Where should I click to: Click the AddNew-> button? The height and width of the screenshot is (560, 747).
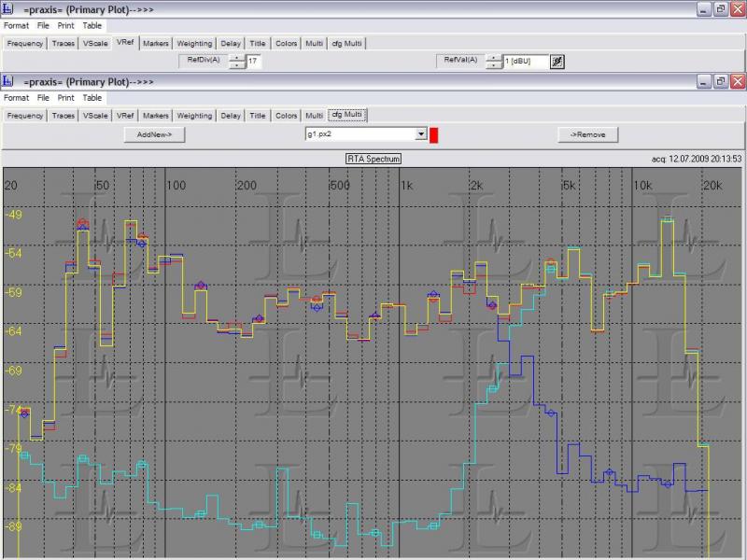pyautogui.click(x=154, y=134)
